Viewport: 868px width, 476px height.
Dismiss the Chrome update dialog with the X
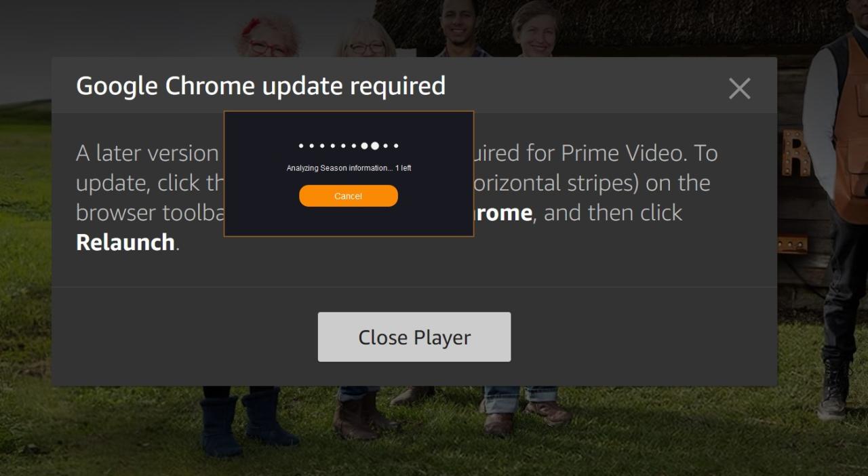(x=739, y=88)
